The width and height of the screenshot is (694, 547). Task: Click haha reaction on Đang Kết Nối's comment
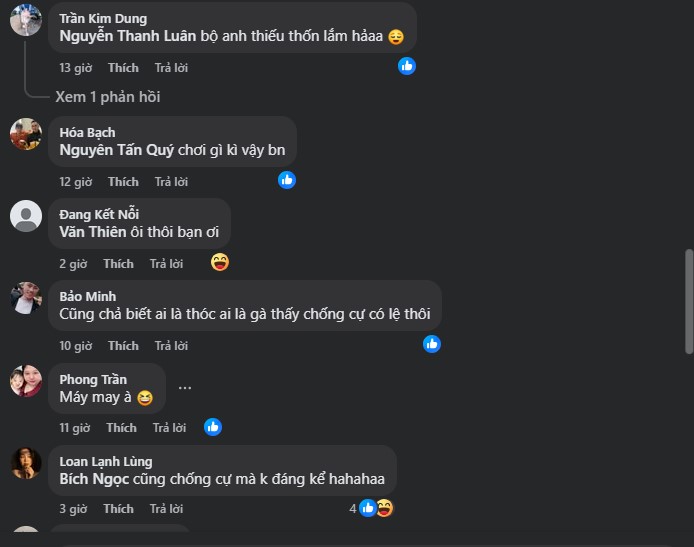point(221,262)
